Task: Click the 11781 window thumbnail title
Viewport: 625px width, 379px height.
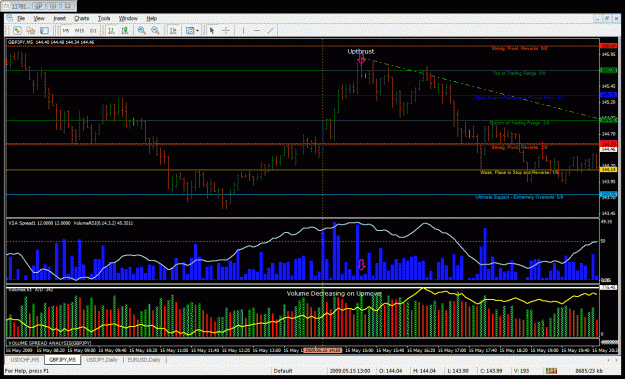Action: click(x=20, y=6)
